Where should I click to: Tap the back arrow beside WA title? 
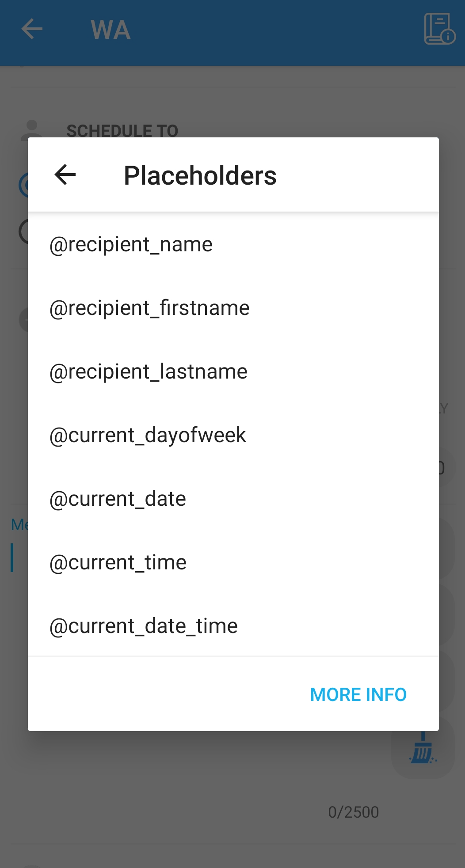click(x=32, y=30)
